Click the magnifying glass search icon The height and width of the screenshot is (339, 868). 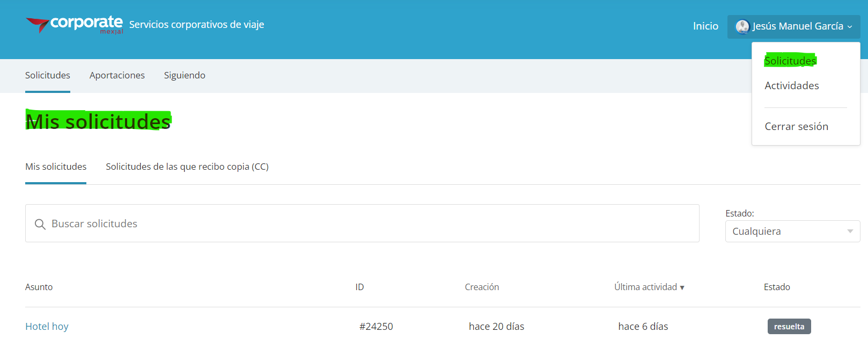(x=40, y=224)
